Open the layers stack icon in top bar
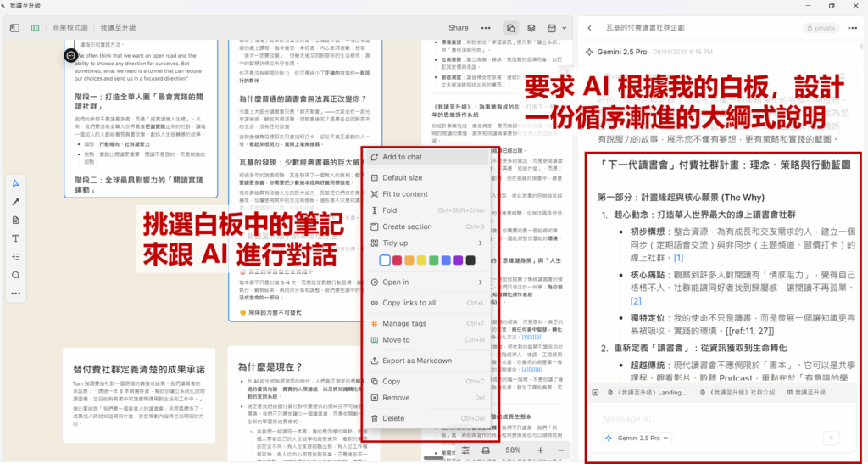 point(531,28)
